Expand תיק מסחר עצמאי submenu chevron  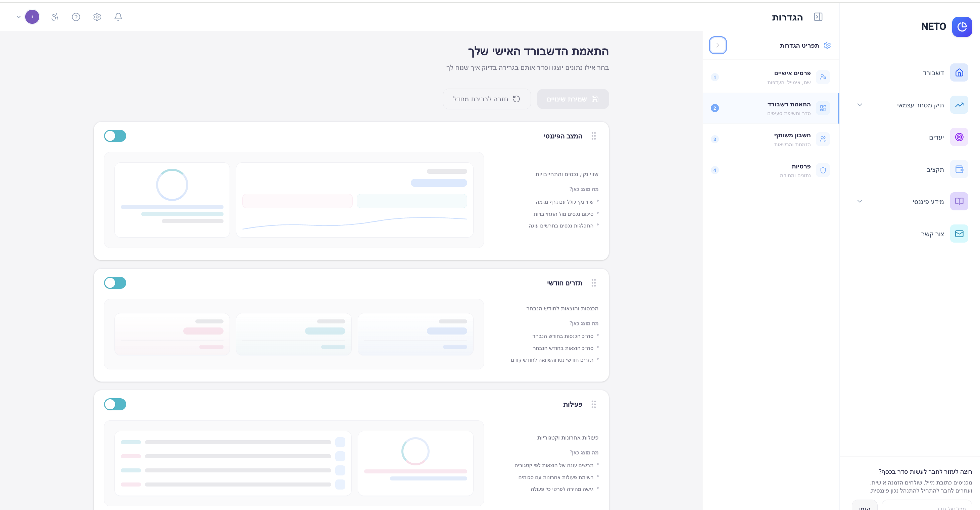(860, 105)
